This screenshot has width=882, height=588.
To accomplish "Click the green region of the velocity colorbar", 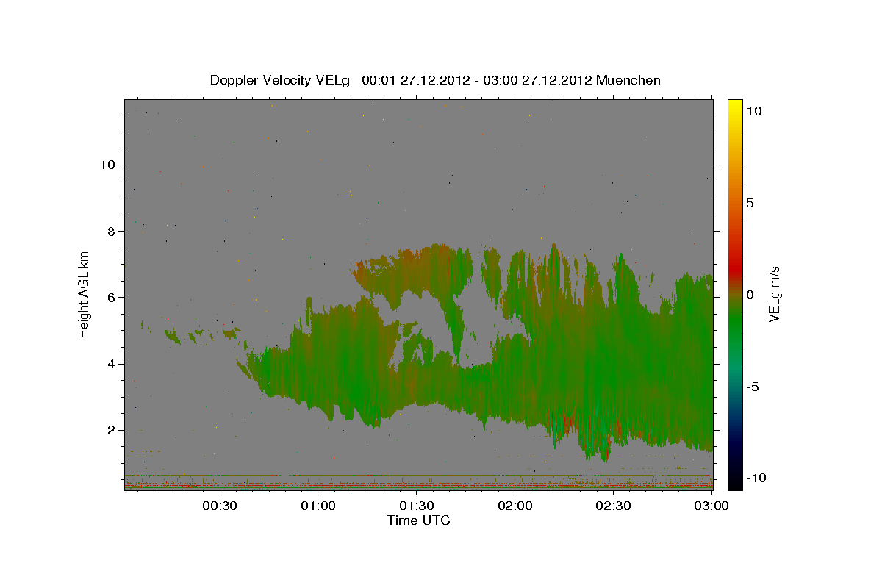I will coord(735,323).
